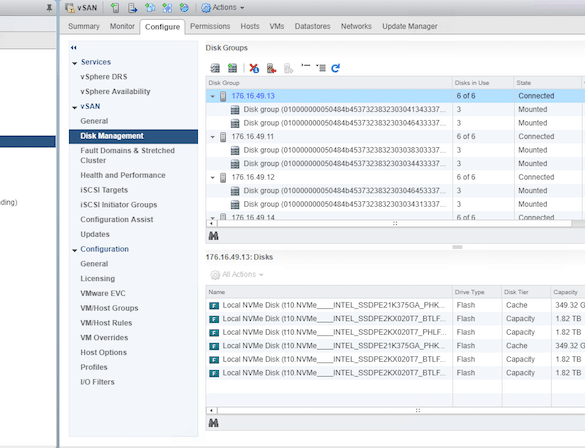The width and height of the screenshot is (585, 448).
Task: Open the Hosts tab
Action: pyautogui.click(x=250, y=26)
